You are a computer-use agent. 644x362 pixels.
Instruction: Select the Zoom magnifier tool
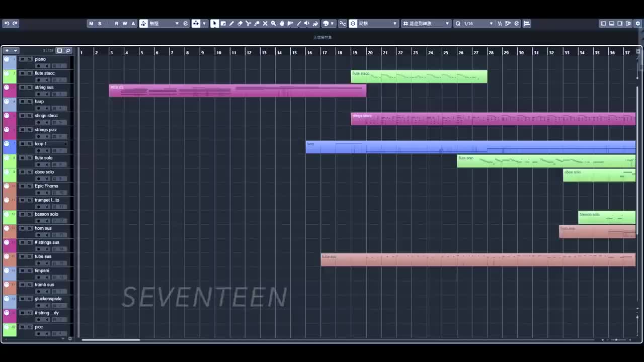point(274,23)
